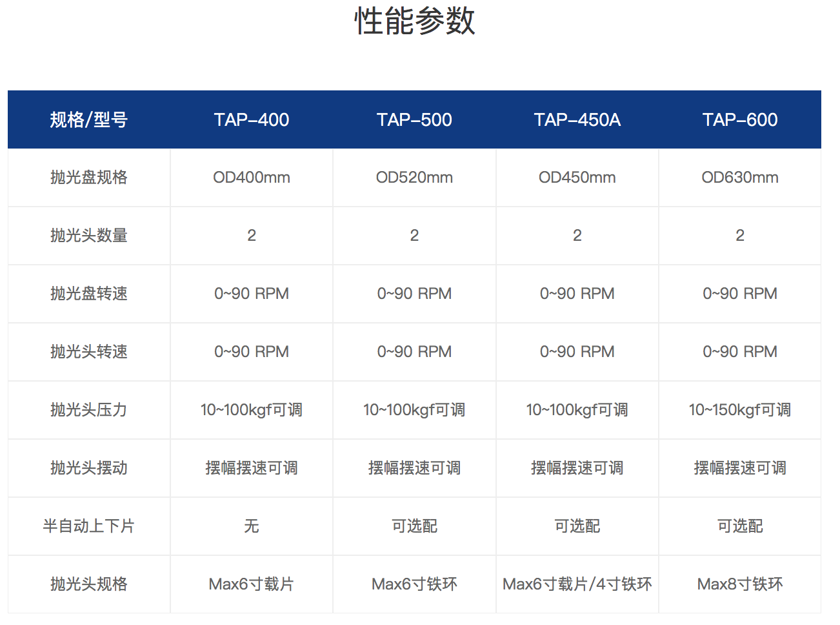Image resolution: width=840 pixels, height=625 pixels.
Task: Select the Max6寸铁环 cell
Action: point(414,584)
